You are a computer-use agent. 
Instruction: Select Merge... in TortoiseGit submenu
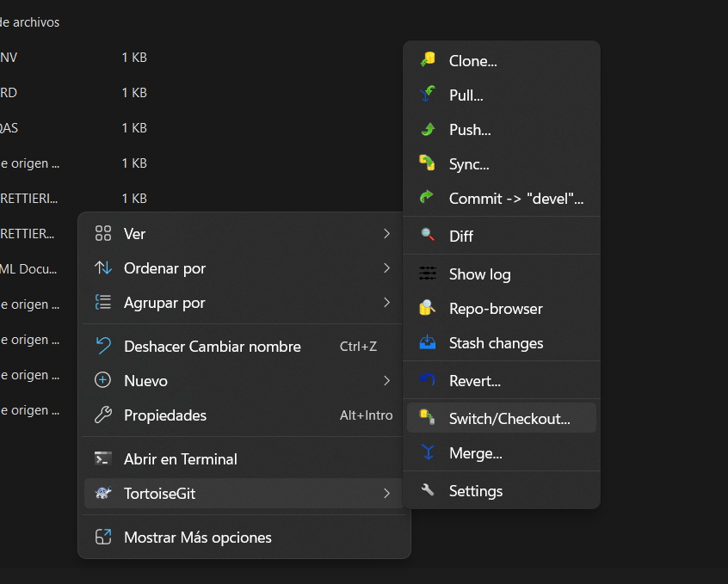pyautogui.click(x=475, y=453)
